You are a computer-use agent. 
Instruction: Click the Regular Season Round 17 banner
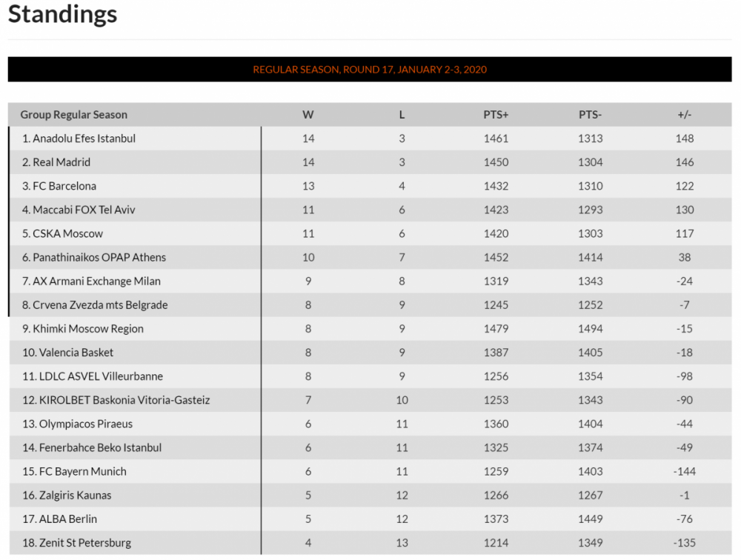[x=370, y=70]
